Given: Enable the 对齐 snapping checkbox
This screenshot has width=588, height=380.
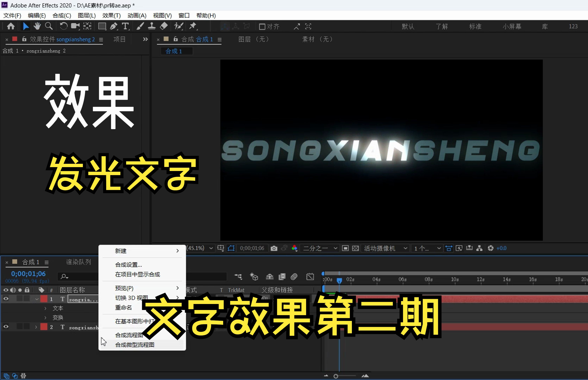Looking at the screenshot, I should click(x=262, y=27).
